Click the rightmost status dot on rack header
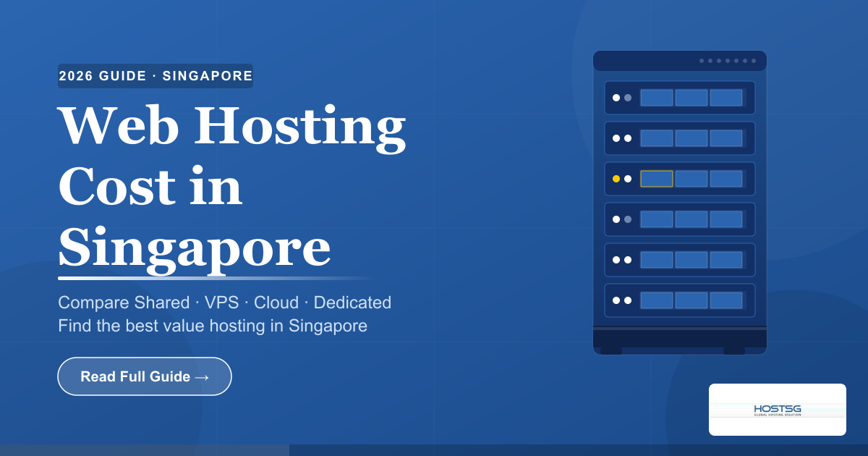The width and height of the screenshot is (868, 456). [x=753, y=61]
